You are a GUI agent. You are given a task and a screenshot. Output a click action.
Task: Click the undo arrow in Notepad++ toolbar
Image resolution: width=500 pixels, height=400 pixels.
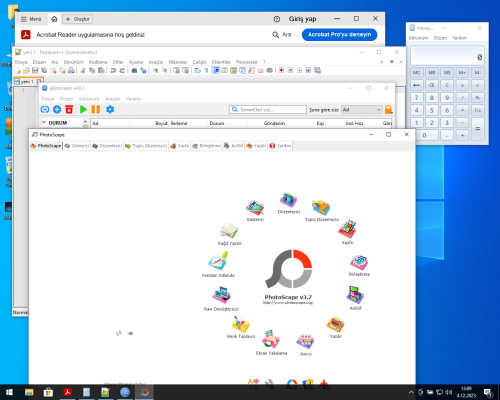[x=113, y=70]
